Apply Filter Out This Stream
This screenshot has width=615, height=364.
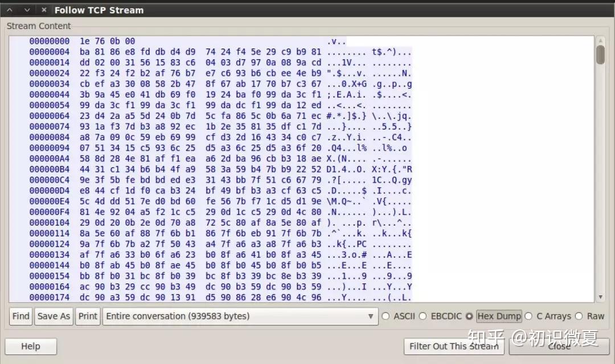(454, 346)
